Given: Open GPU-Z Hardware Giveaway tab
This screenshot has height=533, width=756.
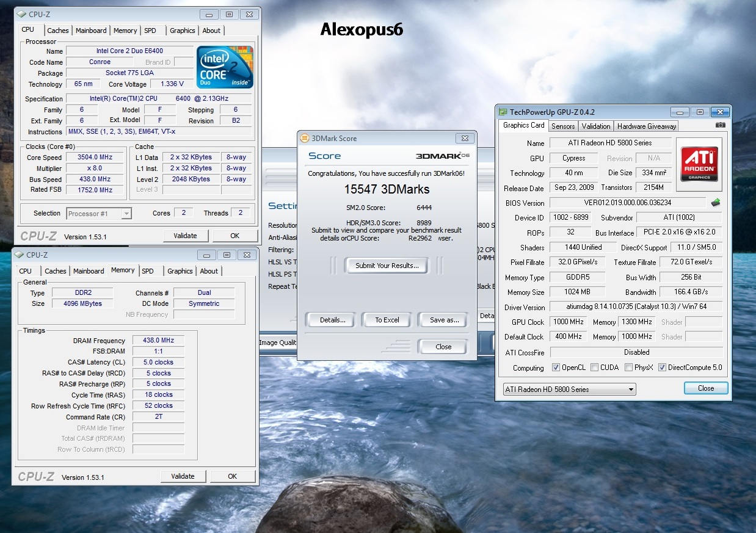Looking at the screenshot, I should (x=647, y=126).
